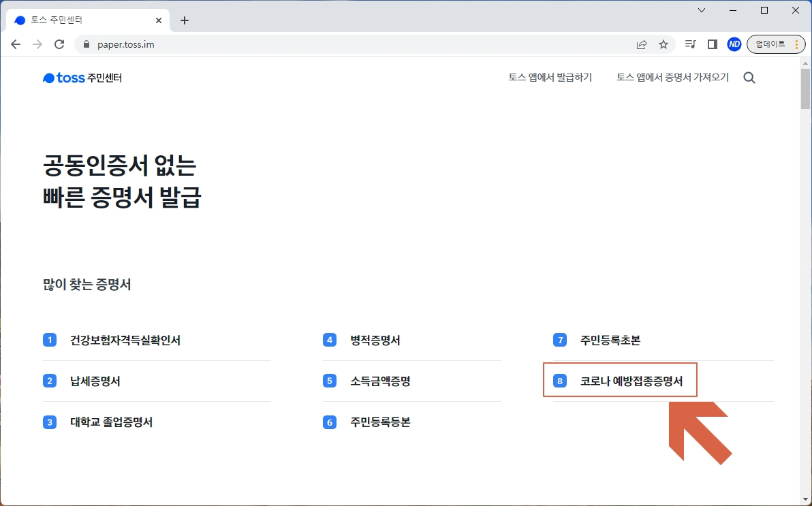Click the padlock site info icon
812x506 pixels.
point(87,44)
